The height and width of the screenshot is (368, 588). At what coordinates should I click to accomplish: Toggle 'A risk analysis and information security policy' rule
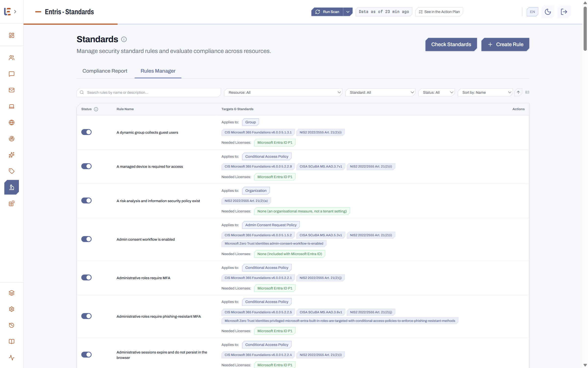coord(86,201)
